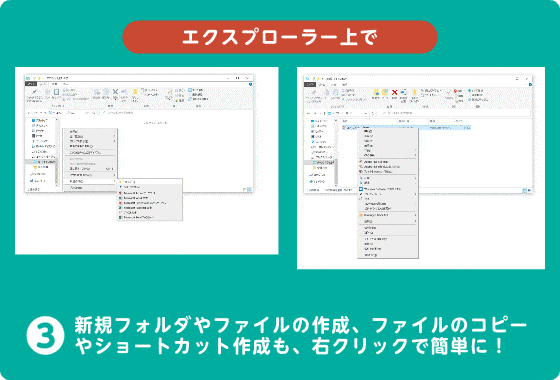560x380 pixels.
Task: Select highlighted folder in right Explorer navigation tree
Action: click(320, 162)
